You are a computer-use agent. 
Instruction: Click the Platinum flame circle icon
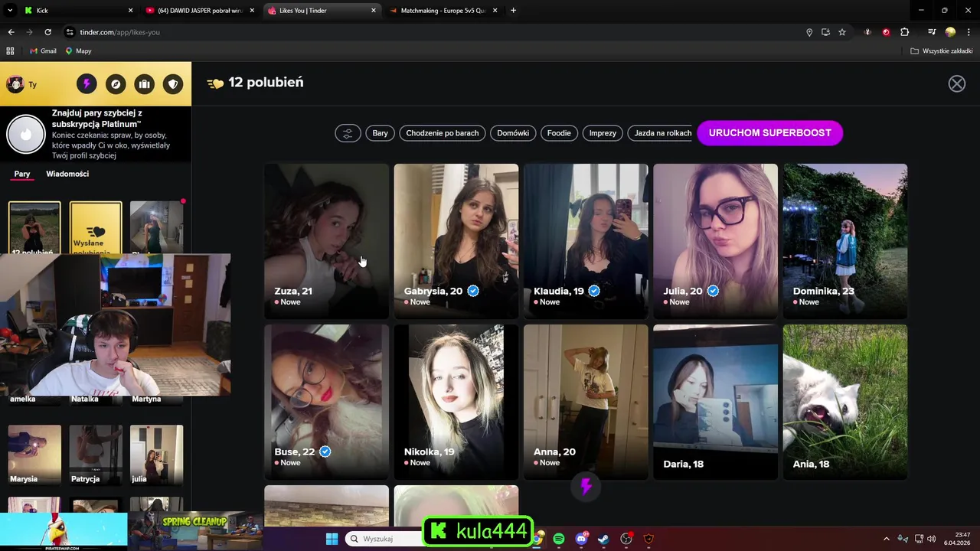26,134
